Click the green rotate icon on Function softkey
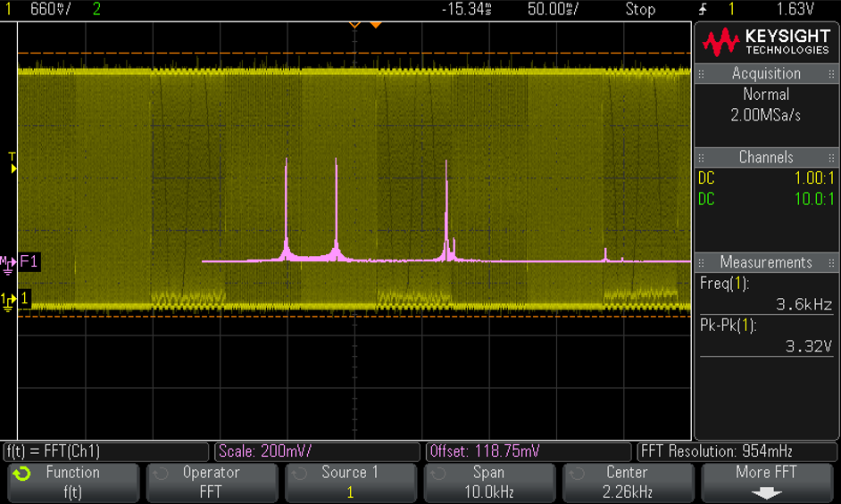The width and height of the screenshot is (841, 504). point(21,474)
